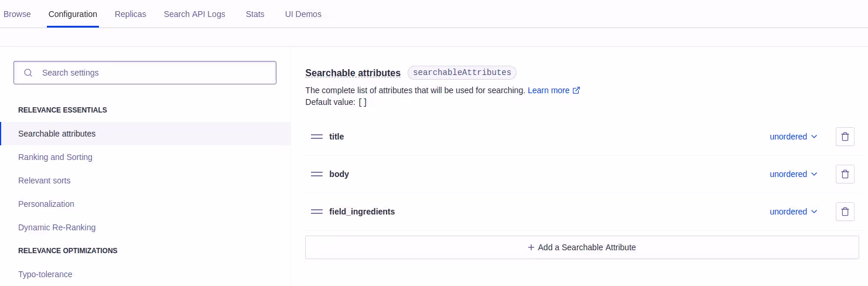Open the unordered dropdown for title
Viewport: 868px width, 286px height.
[793, 137]
